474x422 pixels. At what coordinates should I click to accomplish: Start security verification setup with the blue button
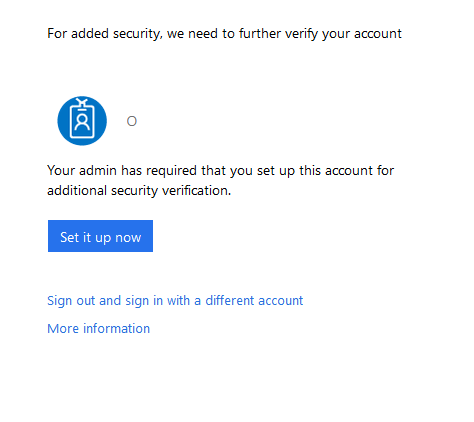click(x=100, y=236)
